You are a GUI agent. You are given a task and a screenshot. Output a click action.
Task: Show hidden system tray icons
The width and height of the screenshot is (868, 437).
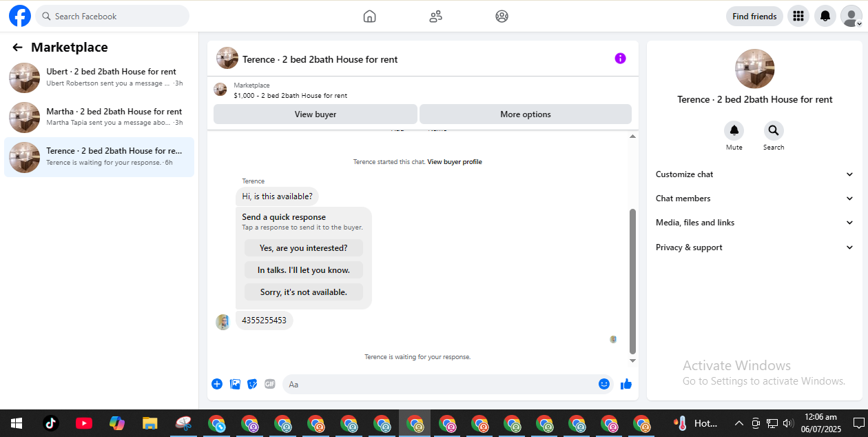(738, 423)
